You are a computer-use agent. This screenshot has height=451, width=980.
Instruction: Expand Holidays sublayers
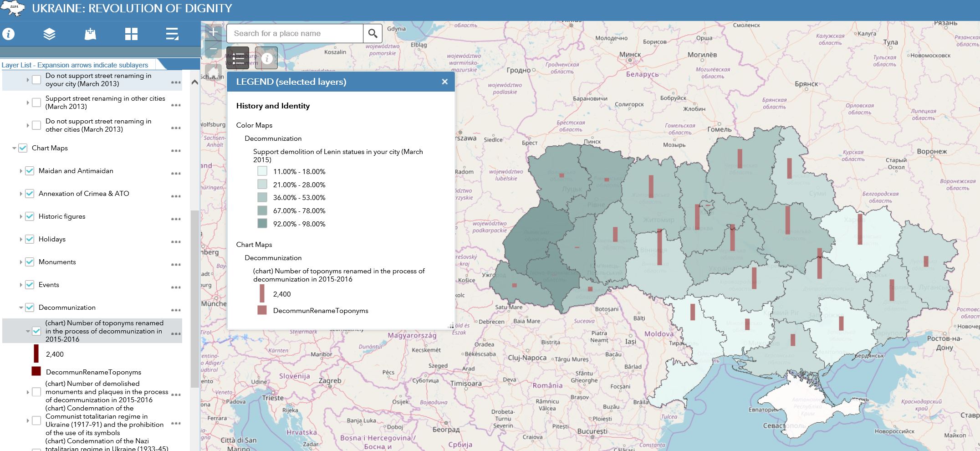[21, 239]
